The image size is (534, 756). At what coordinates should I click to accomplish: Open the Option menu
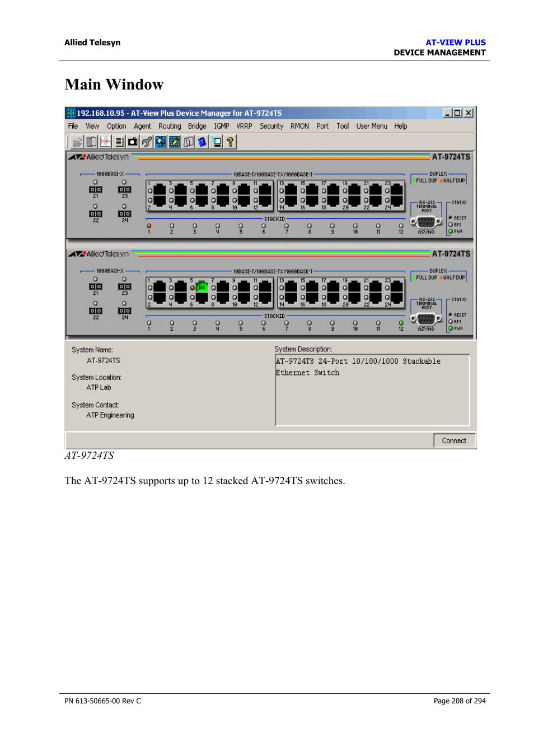pos(116,126)
